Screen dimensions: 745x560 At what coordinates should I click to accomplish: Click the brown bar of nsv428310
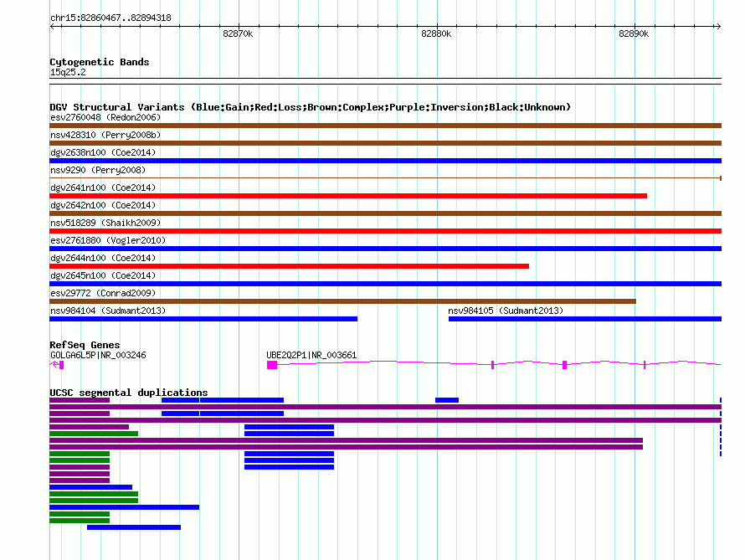385,143
